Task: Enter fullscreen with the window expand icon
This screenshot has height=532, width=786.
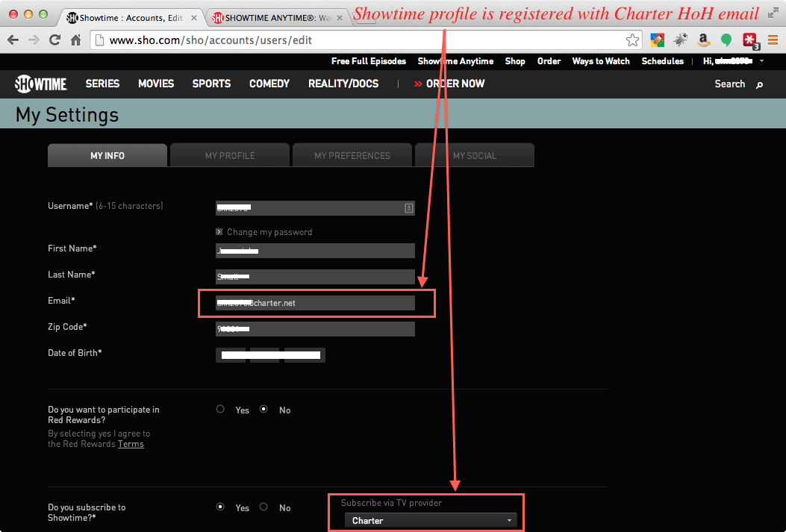Action: 773,13
